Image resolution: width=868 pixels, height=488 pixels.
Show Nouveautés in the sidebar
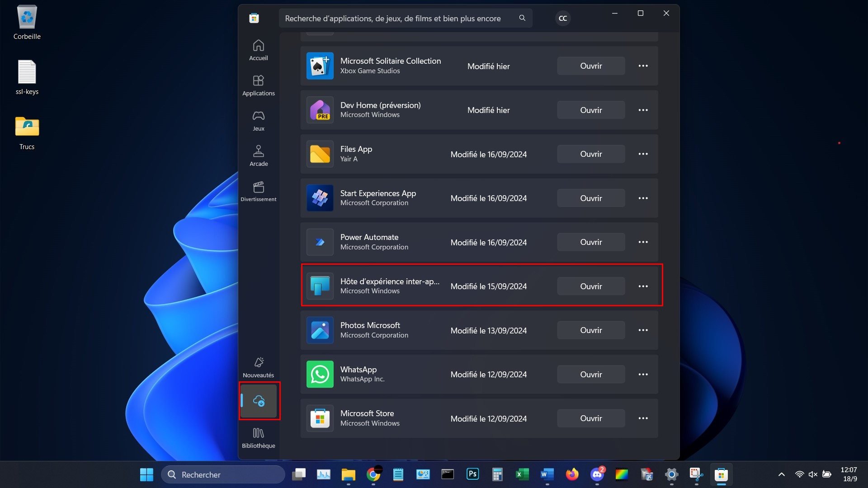(258, 367)
